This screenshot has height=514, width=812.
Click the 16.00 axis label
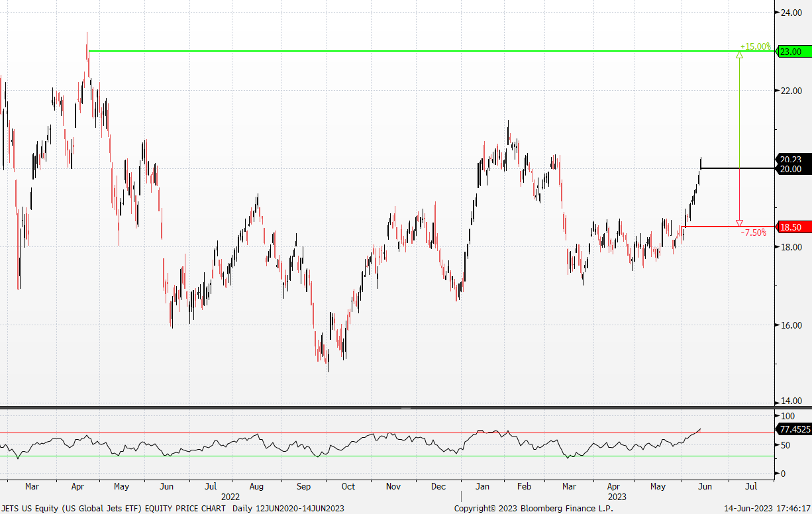pyautogui.click(x=791, y=325)
